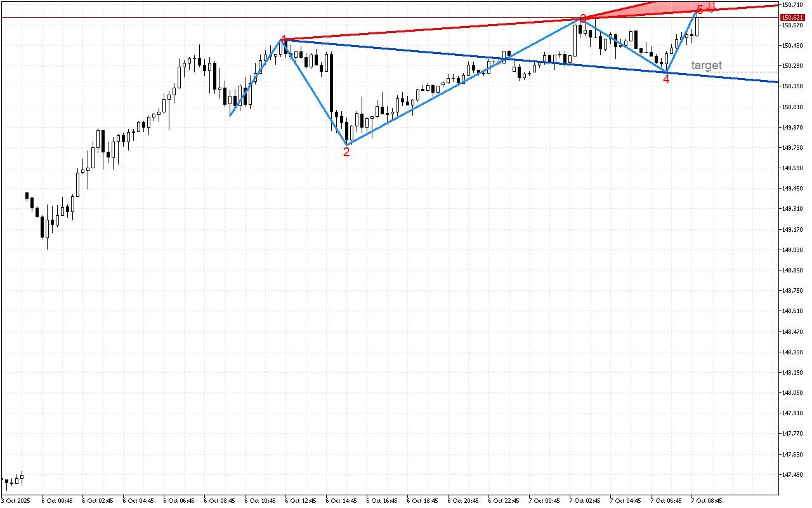
Task: Select the red wave label numbered 5
Action: (x=699, y=10)
